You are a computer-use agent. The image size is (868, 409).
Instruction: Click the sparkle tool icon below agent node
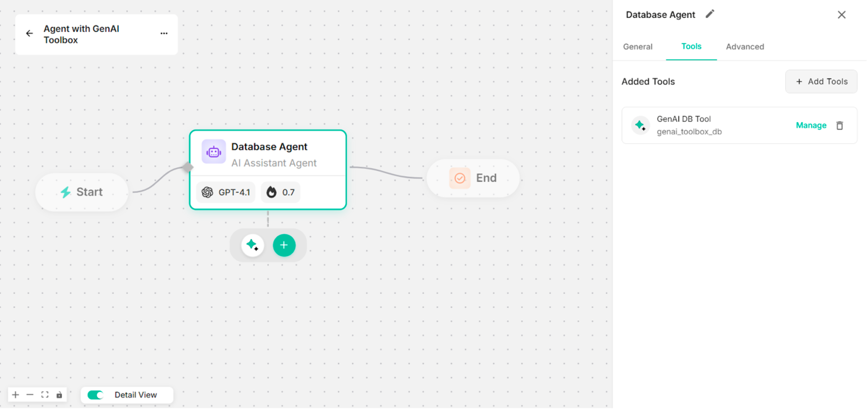coord(252,245)
